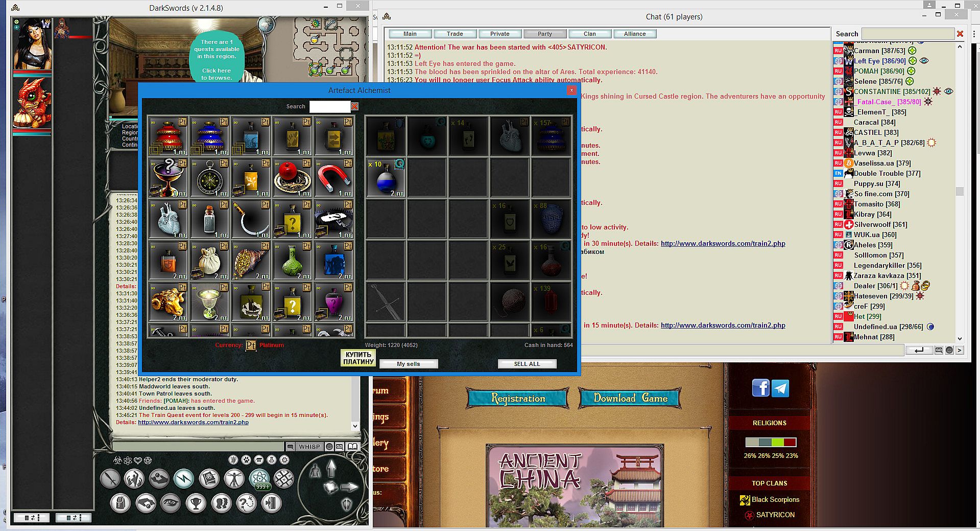980x531 pixels.
Task: Open the quest path question-mark icon
Action: [x=246, y=503]
